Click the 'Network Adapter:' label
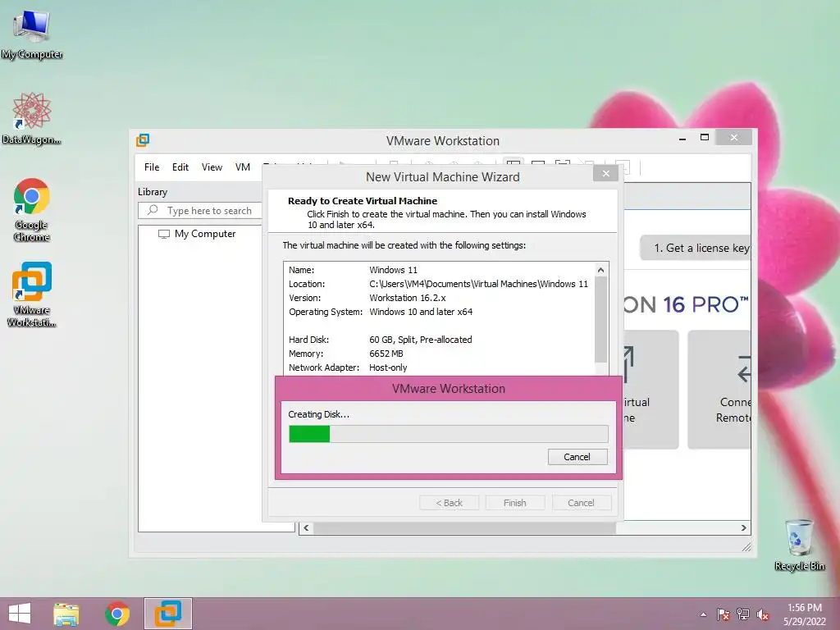840x630 pixels. click(324, 367)
